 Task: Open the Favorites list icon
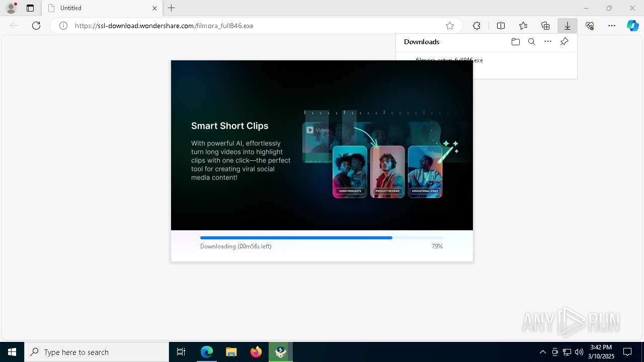coord(523,26)
